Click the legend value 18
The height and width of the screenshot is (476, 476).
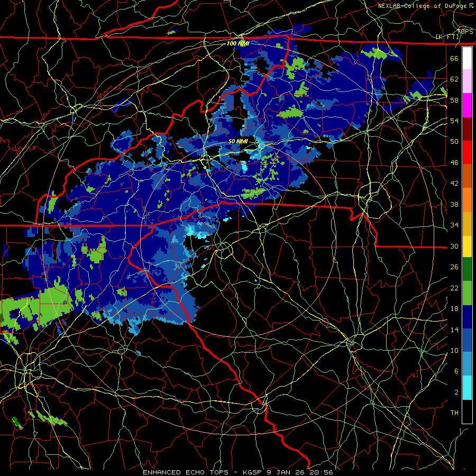pyautogui.click(x=454, y=309)
